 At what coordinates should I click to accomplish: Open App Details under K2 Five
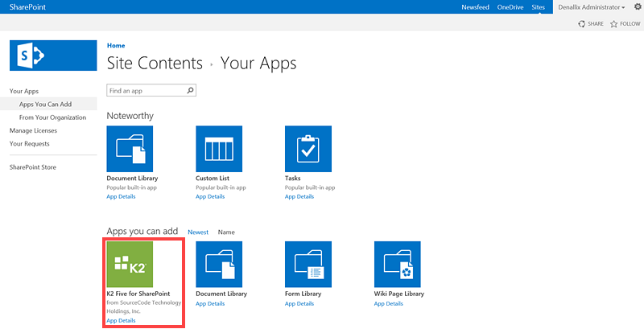click(121, 320)
